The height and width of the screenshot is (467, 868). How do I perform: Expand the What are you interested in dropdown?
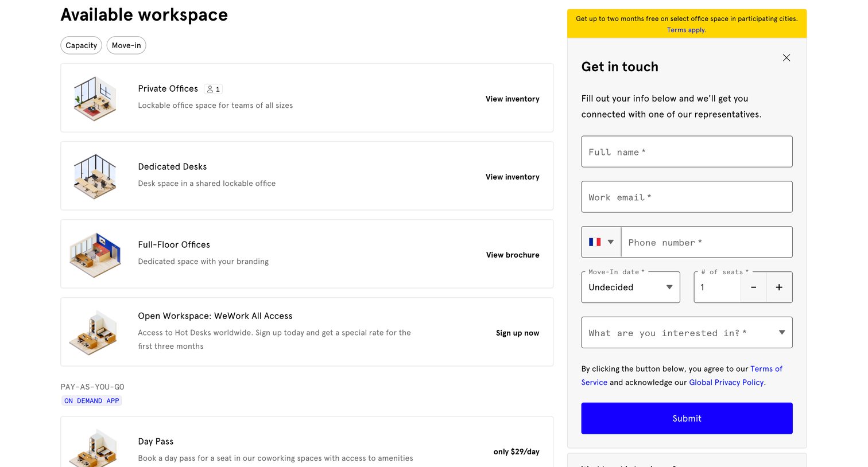687,333
